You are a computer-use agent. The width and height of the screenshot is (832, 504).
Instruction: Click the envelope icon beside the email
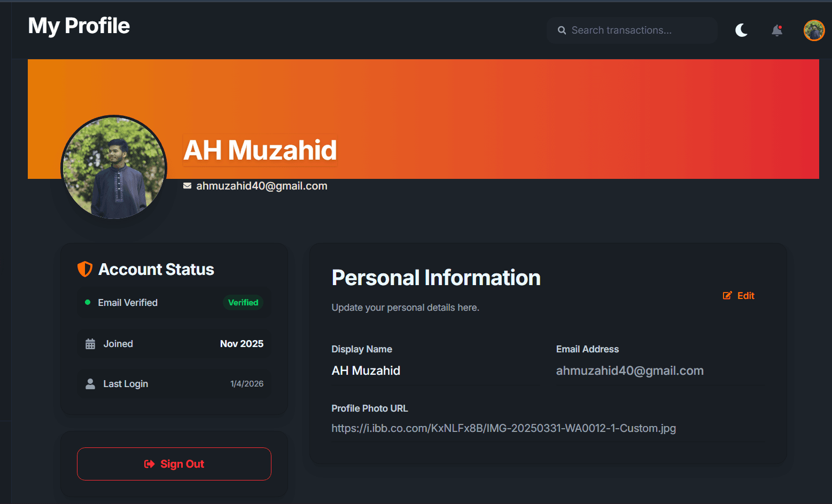tap(187, 186)
